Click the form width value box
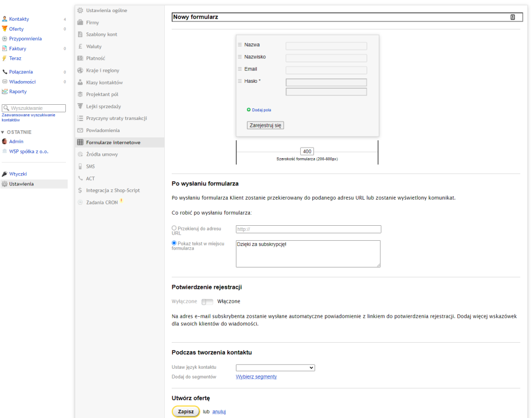Viewport: 532px width, 418px height. [x=307, y=152]
